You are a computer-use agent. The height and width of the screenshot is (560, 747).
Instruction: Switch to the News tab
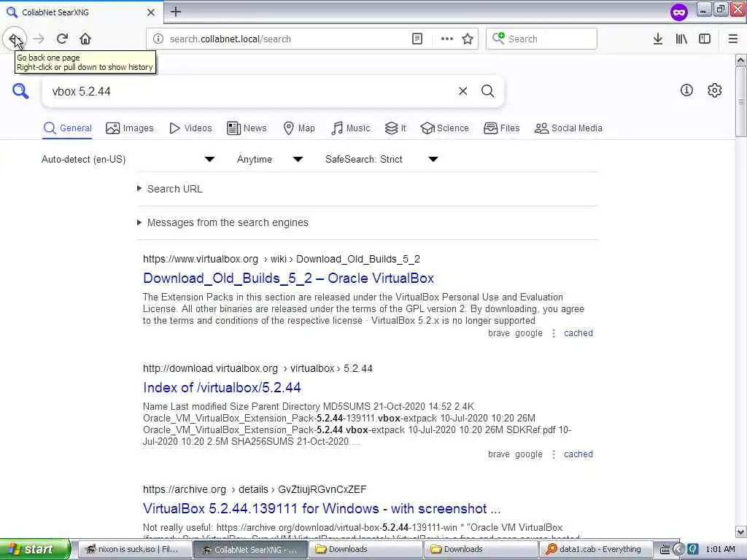[247, 128]
